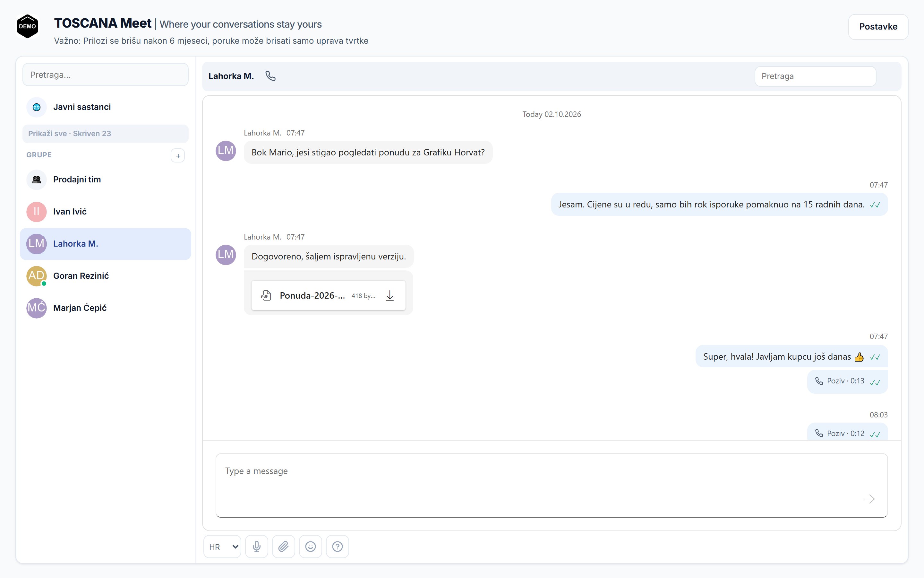Click the Prodajni tim group avatar icon
Screen dimensions: 924x578
coord(37,180)
